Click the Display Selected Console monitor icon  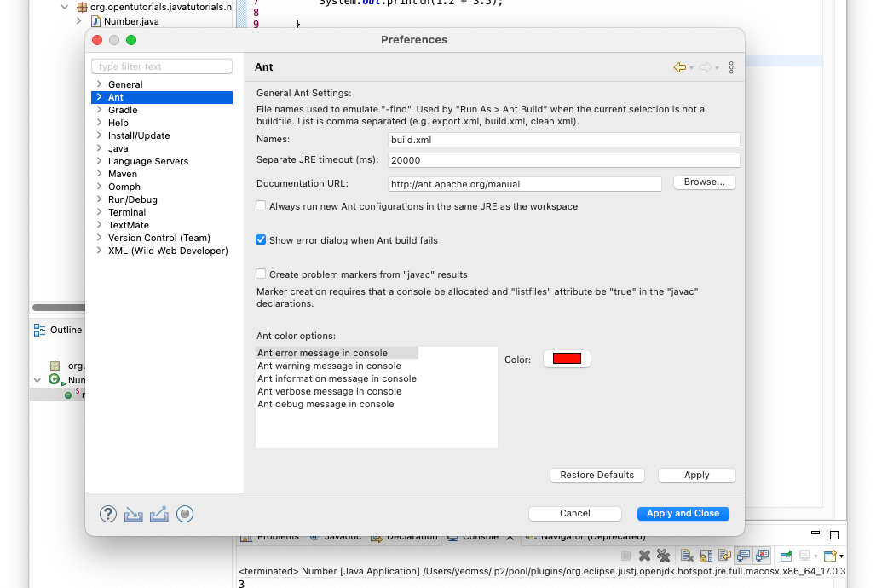[805, 556]
